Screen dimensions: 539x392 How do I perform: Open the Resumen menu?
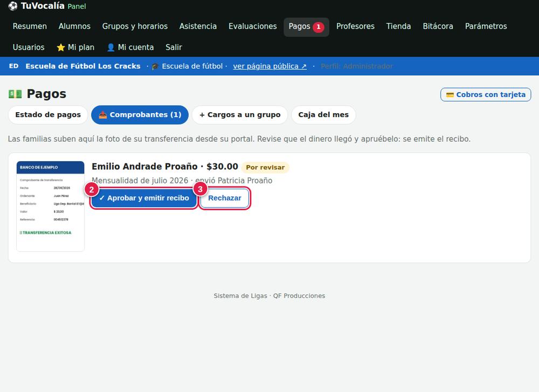click(x=30, y=26)
